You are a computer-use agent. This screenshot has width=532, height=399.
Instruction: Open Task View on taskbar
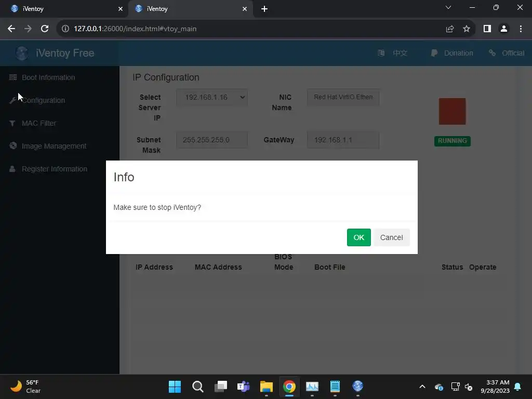(220, 387)
